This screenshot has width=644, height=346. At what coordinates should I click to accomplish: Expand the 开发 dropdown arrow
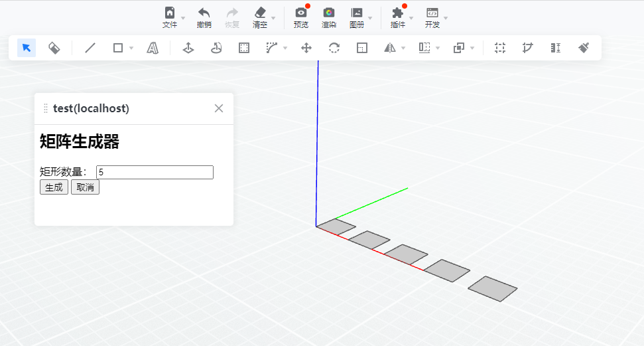[446, 18]
